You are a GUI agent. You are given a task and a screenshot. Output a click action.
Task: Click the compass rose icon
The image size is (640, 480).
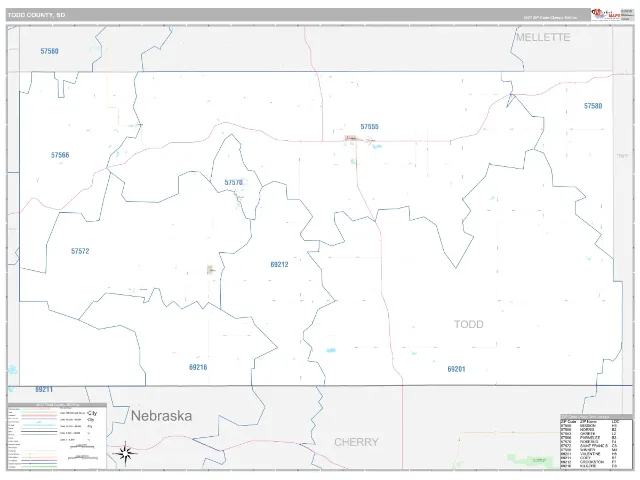tap(125, 453)
